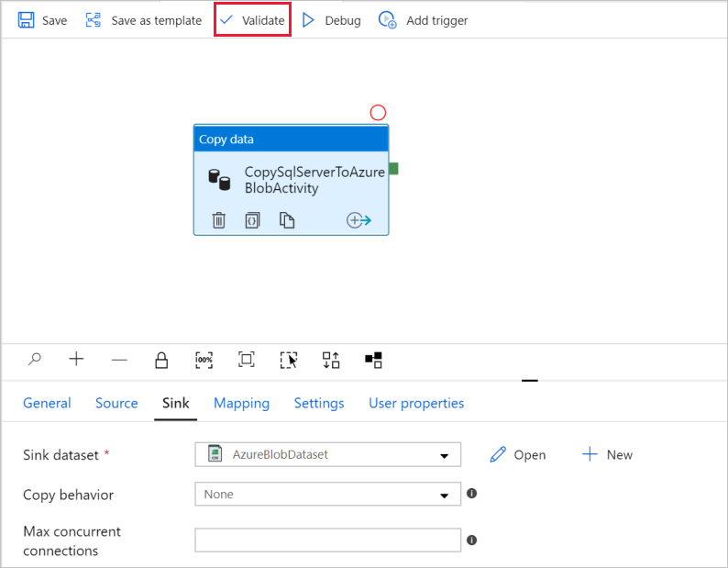Click the copy activity database icon
Screen dimensions: 728x568
coord(219,180)
